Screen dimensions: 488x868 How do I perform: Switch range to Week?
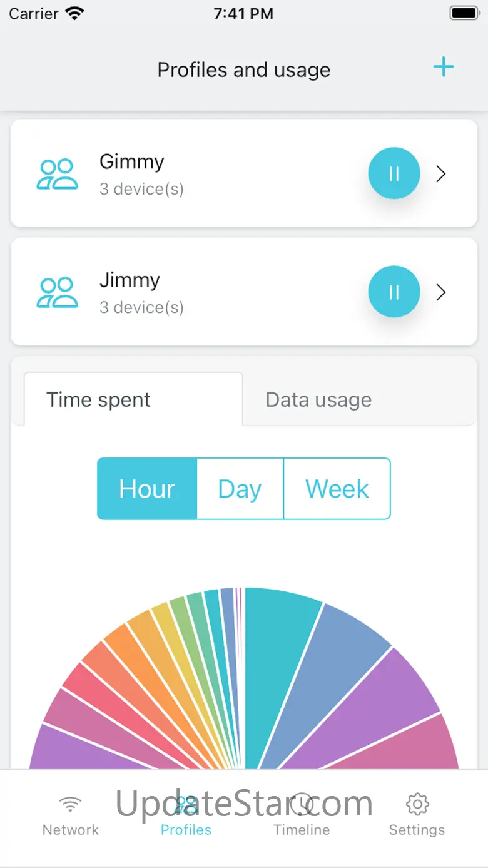pos(337,489)
